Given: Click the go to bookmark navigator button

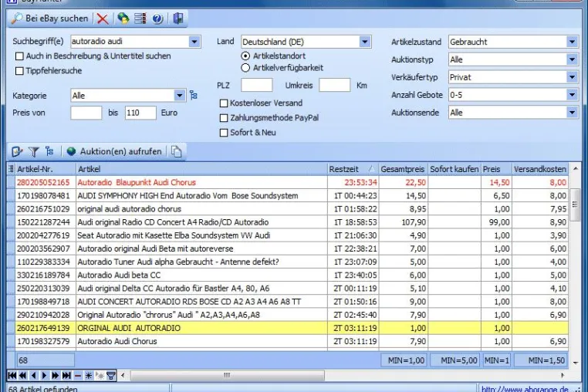Looking at the screenshot, I should coord(100,376).
